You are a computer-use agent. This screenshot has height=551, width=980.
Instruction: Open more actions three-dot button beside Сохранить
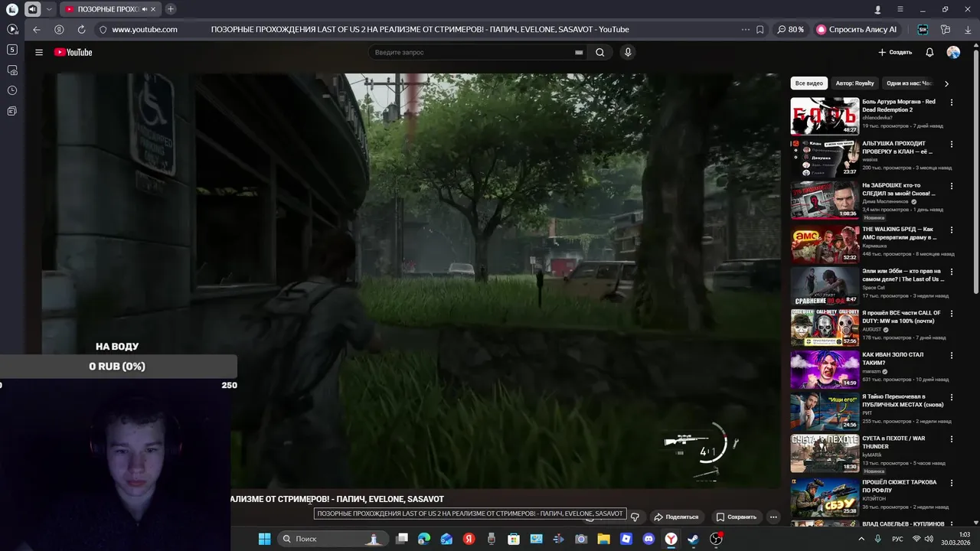(773, 517)
